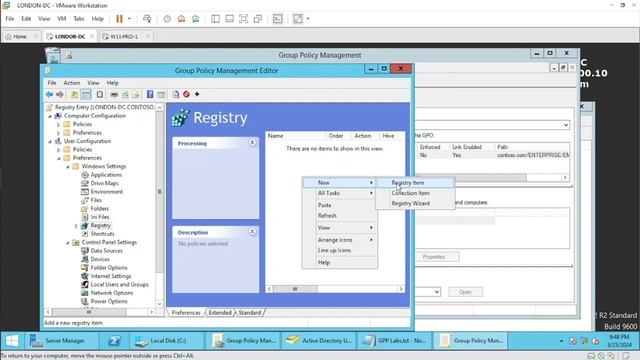Click the Back arrow in Editor toolbar
This screenshot has height=360, width=640.
pyautogui.click(x=49, y=94)
